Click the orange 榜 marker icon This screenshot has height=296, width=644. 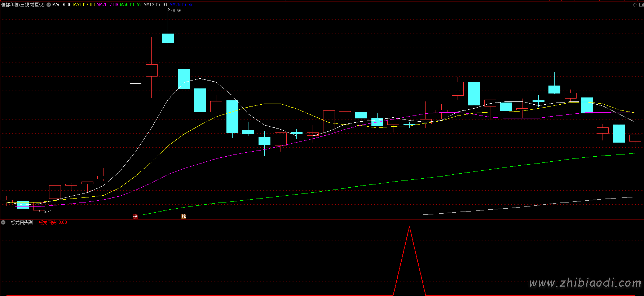tap(184, 217)
